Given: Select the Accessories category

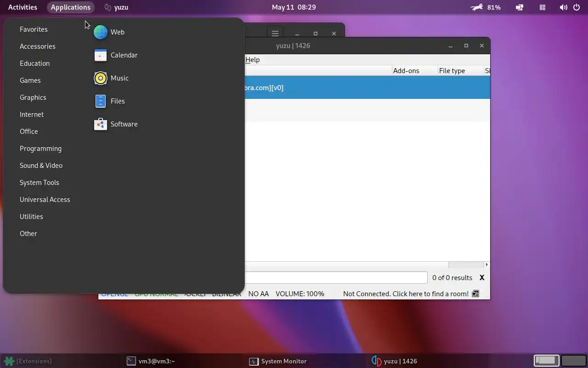Looking at the screenshot, I should (x=37, y=46).
